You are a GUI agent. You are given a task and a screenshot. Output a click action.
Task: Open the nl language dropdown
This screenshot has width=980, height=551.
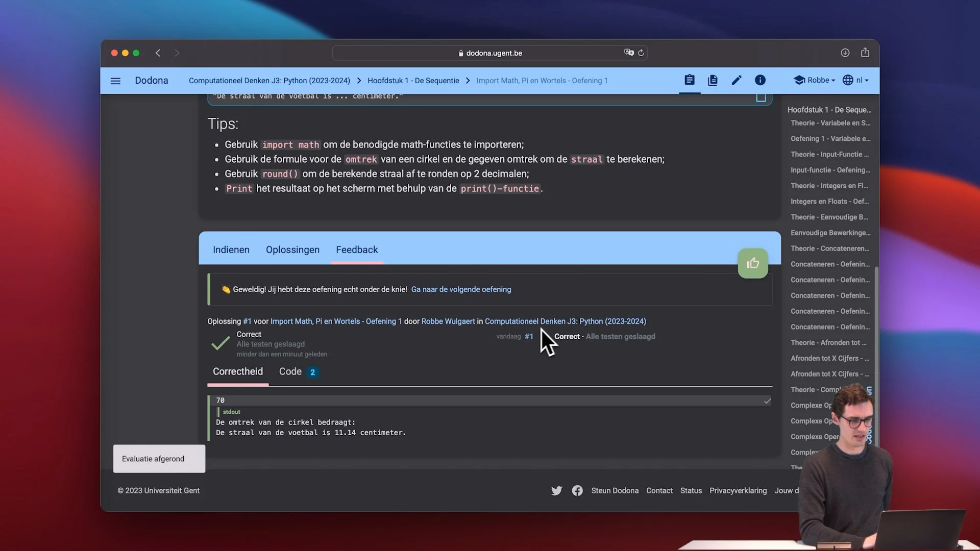(x=855, y=80)
